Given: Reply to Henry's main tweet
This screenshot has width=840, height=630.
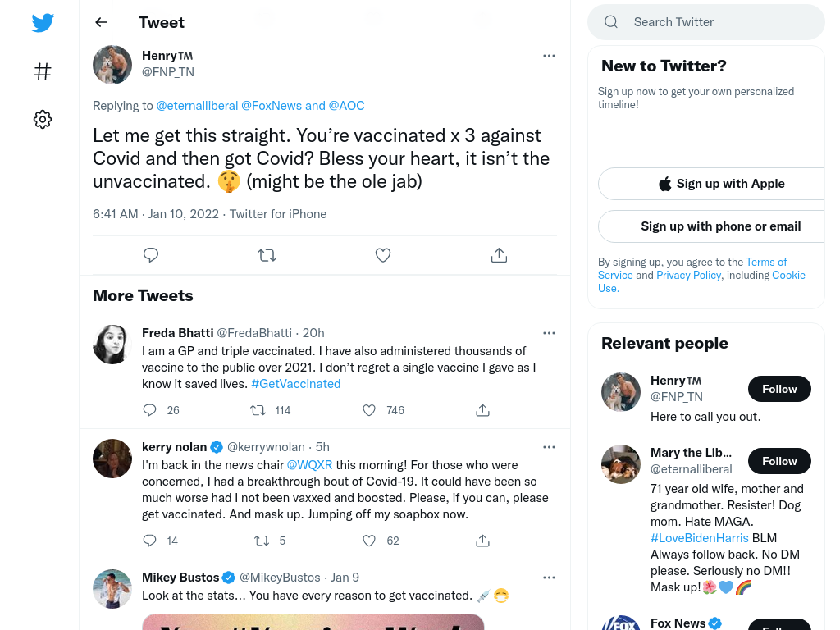Looking at the screenshot, I should (151, 255).
